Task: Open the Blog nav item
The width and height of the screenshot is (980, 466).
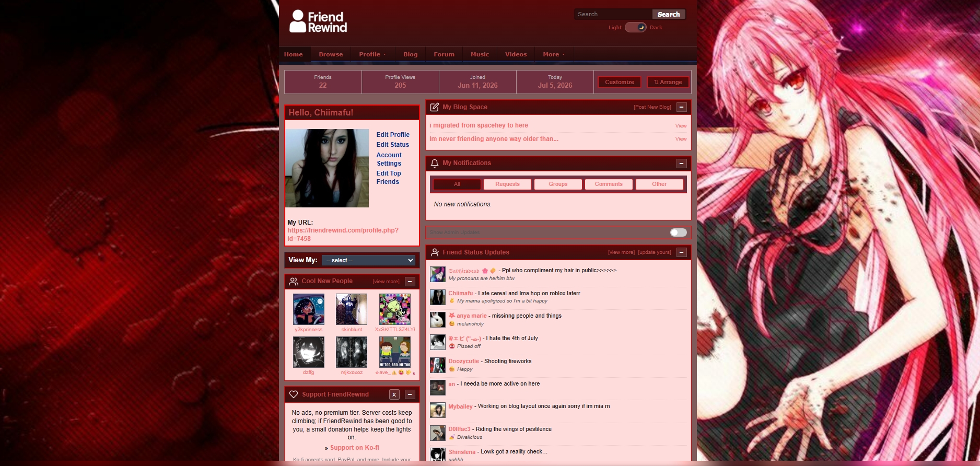Action: pyautogui.click(x=411, y=54)
